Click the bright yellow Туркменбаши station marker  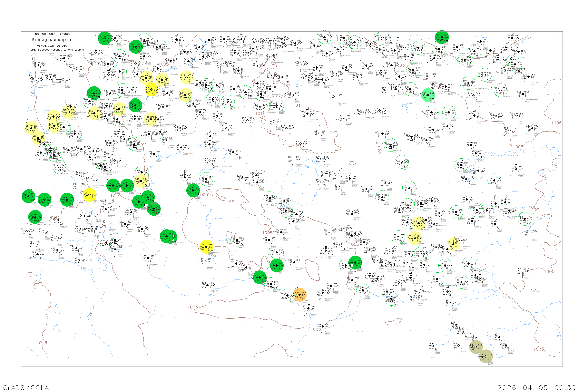[x=206, y=247]
